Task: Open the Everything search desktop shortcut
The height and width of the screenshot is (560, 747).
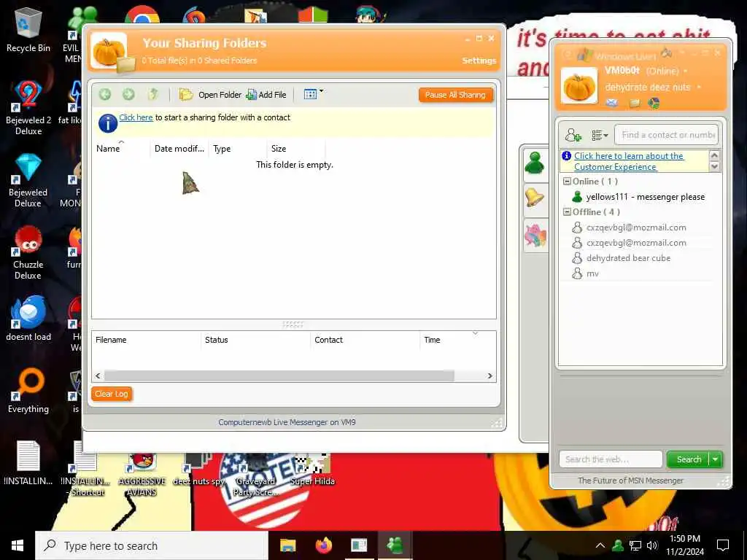Action: [x=28, y=391]
